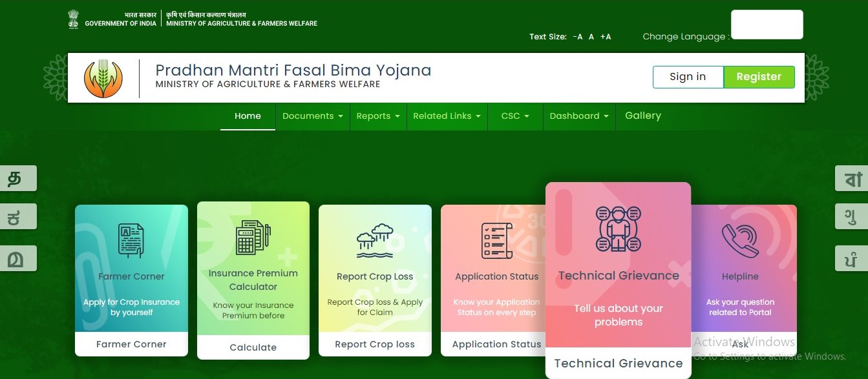Click 'Apply for Crop Insurance by yourself' text

[131, 307]
